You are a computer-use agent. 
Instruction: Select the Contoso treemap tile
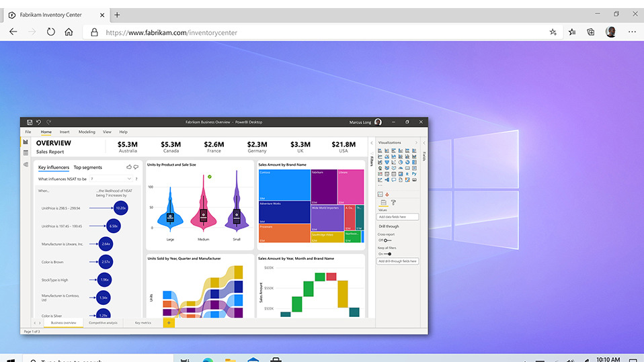(284, 185)
